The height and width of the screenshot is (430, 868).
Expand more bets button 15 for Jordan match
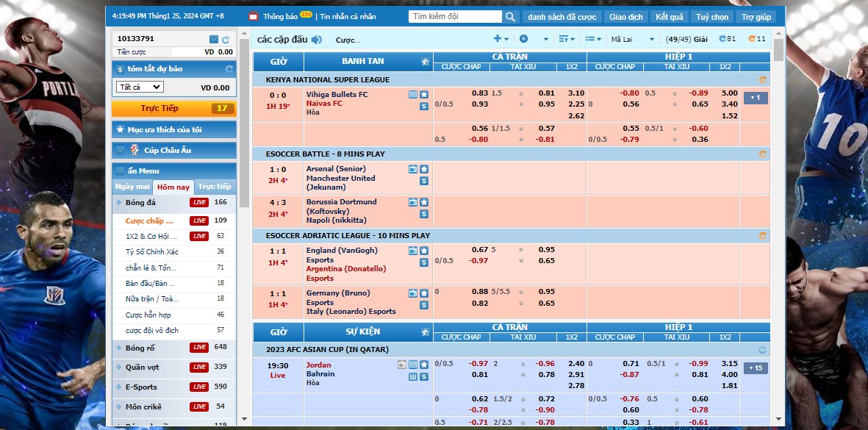tap(756, 368)
